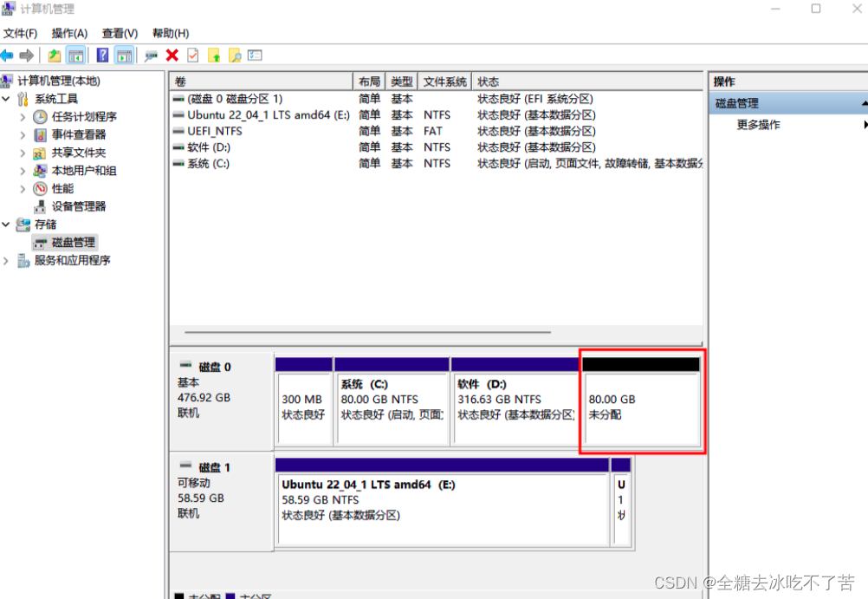Click the 文件系统 column header

pyautogui.click(x=445, y=81)
